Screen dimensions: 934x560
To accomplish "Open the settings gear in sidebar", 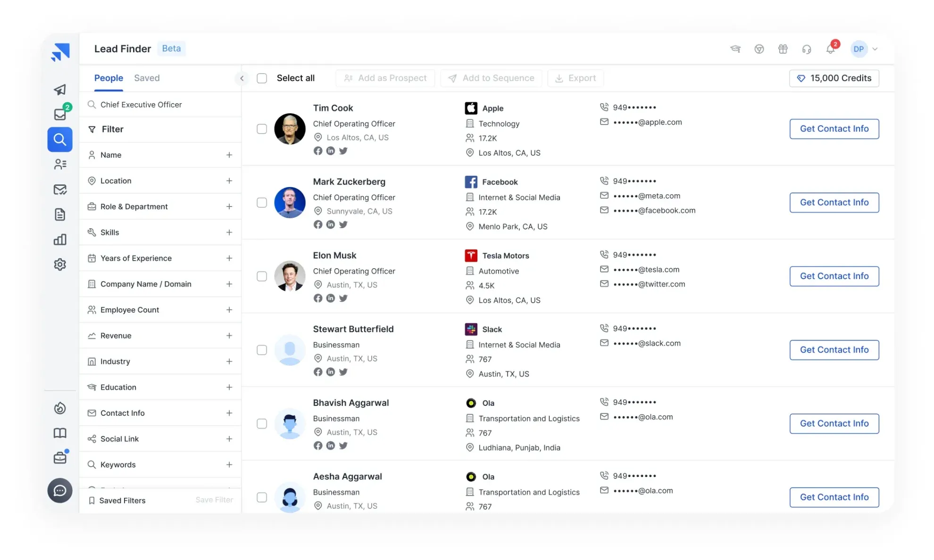I will (60, 264).
